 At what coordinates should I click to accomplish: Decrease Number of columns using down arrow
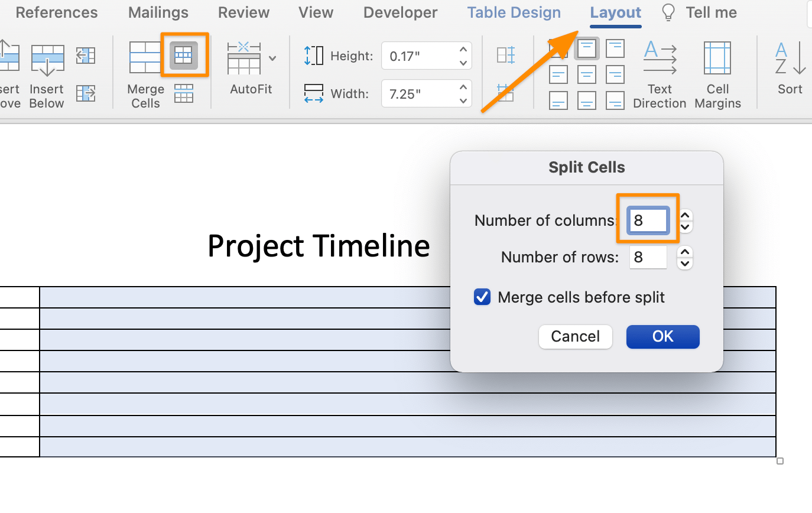pyautogui.click(x=685, y=227)
